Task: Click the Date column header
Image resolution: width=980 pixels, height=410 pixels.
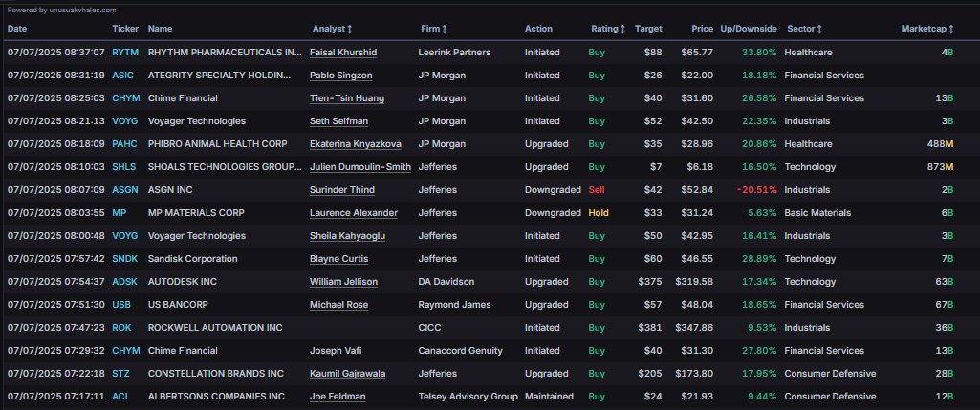Action: tap(17, 29)
